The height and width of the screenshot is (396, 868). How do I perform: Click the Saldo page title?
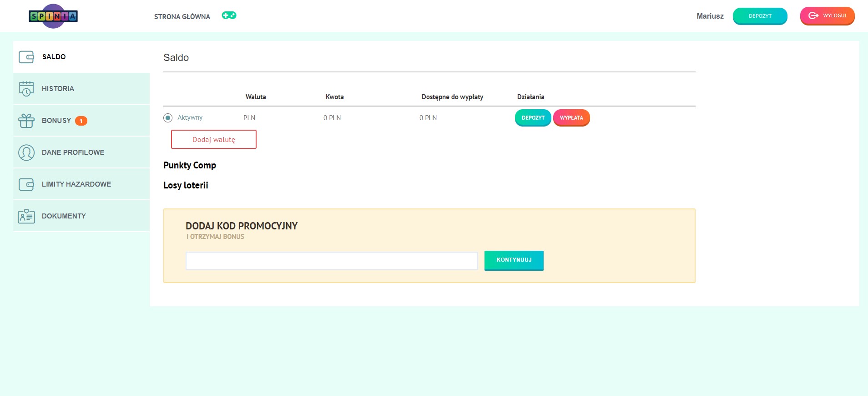click(176, 57)
